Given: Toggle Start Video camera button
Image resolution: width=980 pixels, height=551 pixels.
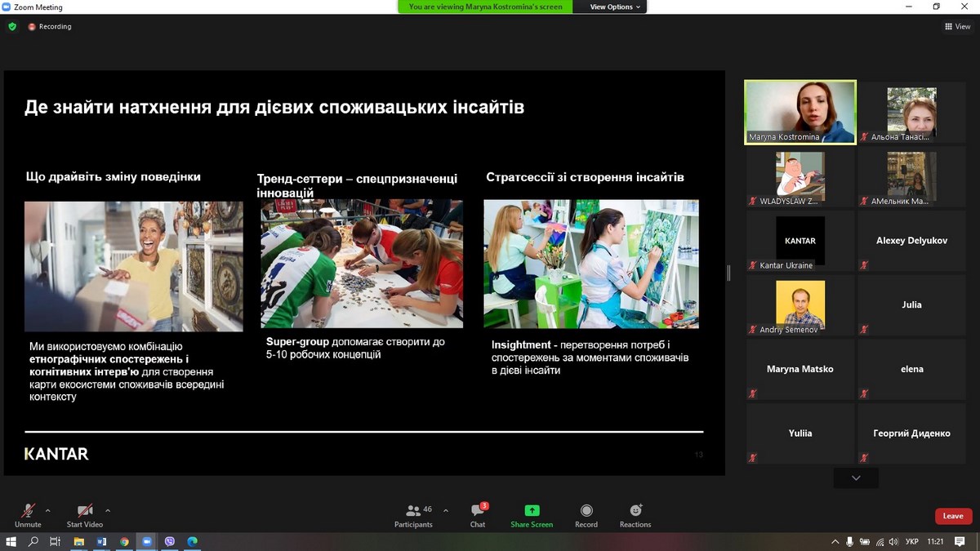Looking at the screenshot, I should point(85,514).
